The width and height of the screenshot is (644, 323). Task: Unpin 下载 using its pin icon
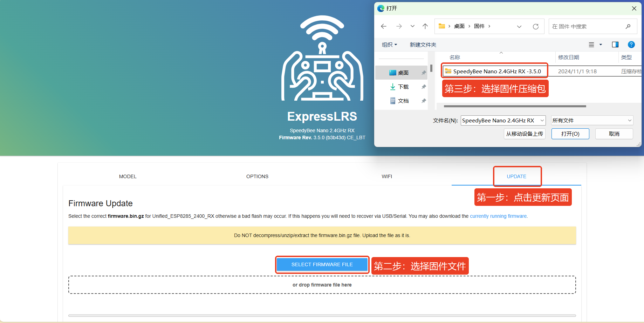(424, 87)
